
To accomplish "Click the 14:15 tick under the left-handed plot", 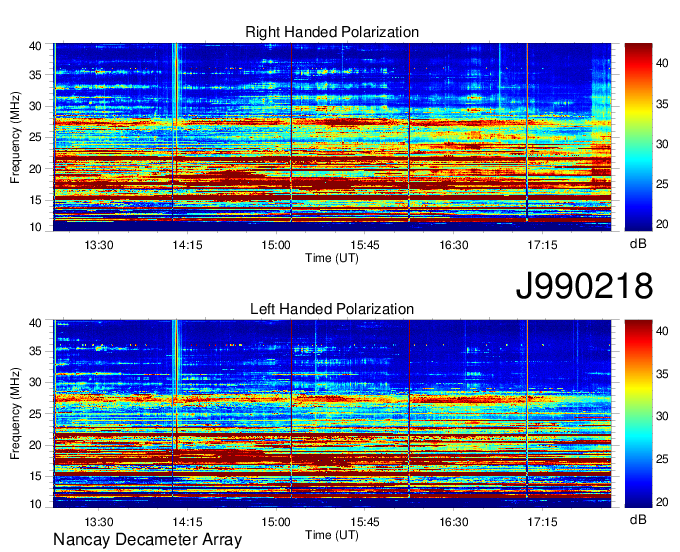I will (x=187, y=521).
